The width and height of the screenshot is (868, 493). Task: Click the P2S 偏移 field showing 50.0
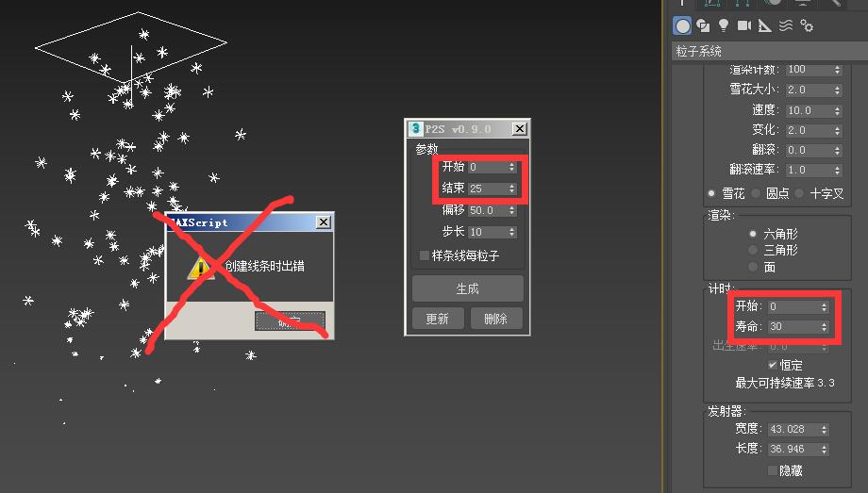pos(487,210)
